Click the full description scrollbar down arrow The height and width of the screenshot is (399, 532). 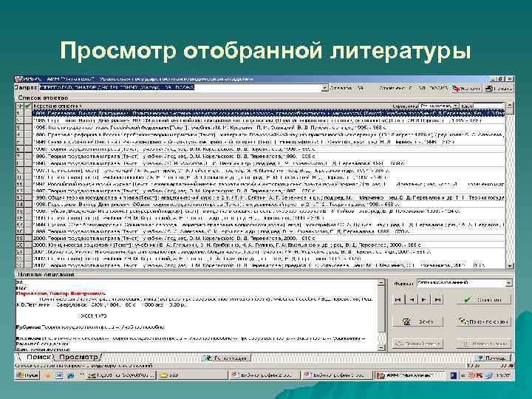click(381, 347)
